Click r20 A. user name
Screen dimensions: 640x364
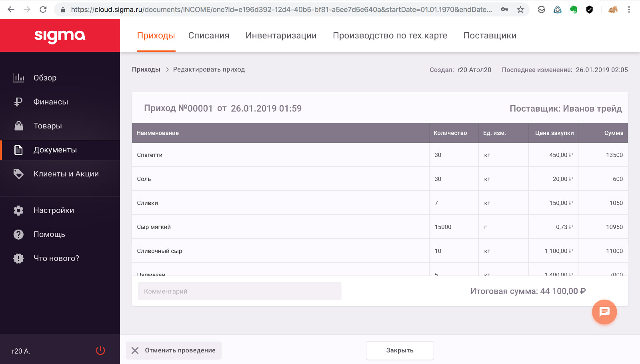tap(21, 351)
